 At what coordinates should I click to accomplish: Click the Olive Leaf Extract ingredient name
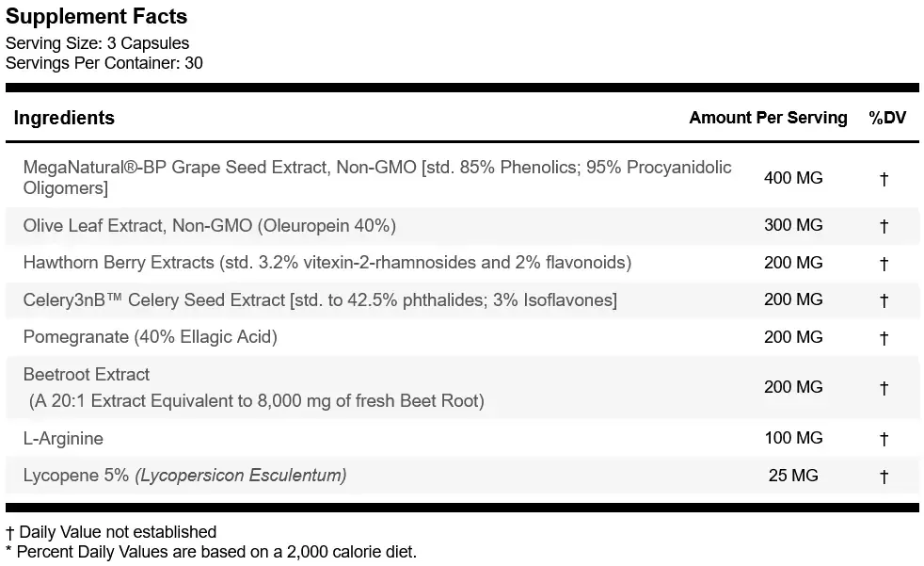pos(209,226)
